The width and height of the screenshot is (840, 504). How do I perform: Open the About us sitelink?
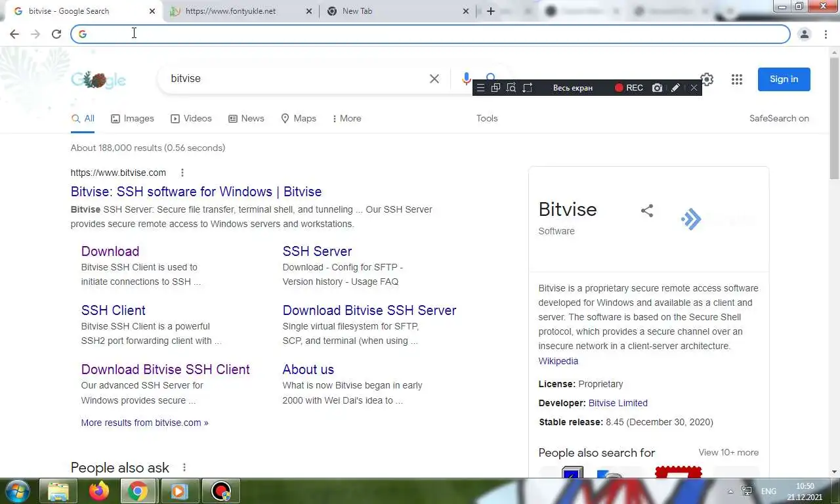(308, 369)
